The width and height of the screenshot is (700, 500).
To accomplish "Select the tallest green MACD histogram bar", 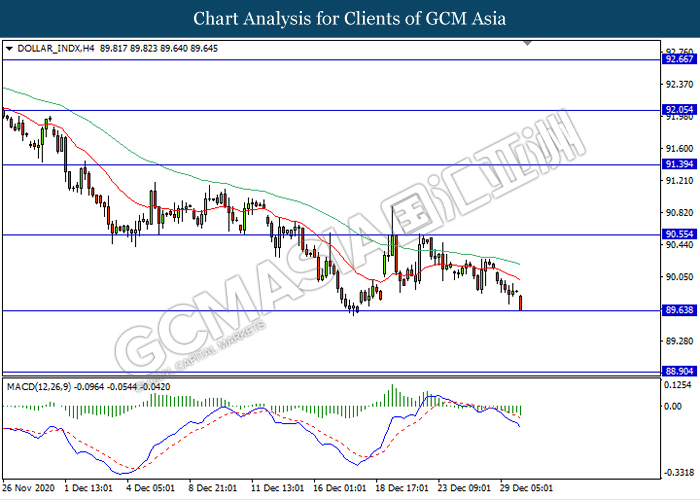I will (x=393, y=396).
